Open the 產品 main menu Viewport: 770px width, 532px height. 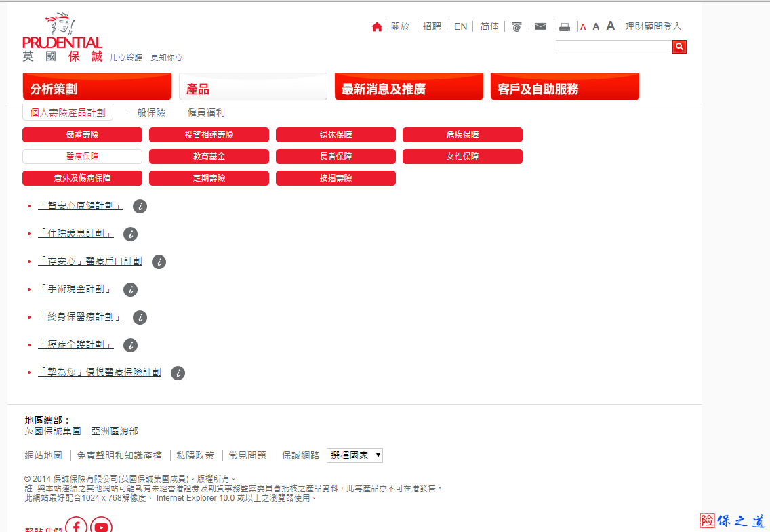(x=253, y=87)
